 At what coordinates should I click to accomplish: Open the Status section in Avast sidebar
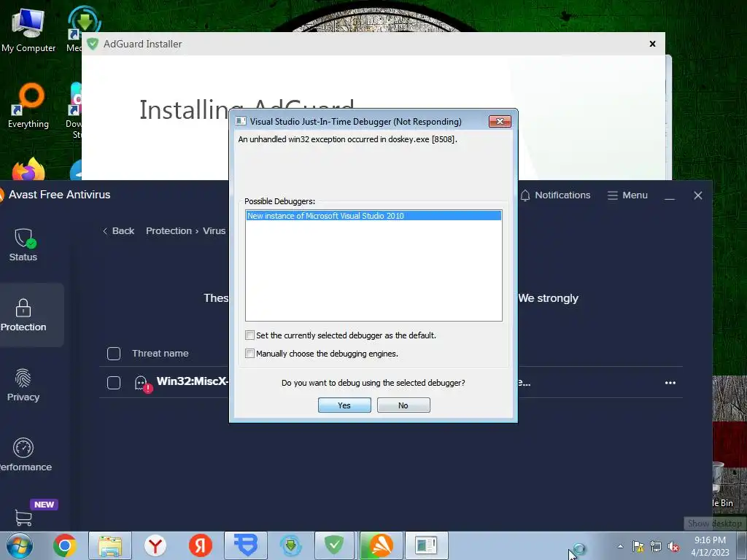coord(23,245)
